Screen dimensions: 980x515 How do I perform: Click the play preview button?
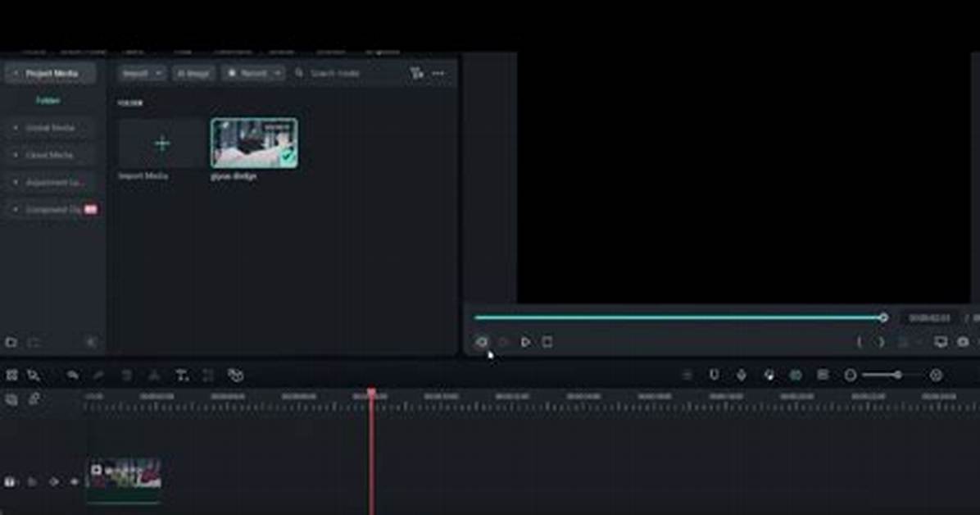point(525,342)
